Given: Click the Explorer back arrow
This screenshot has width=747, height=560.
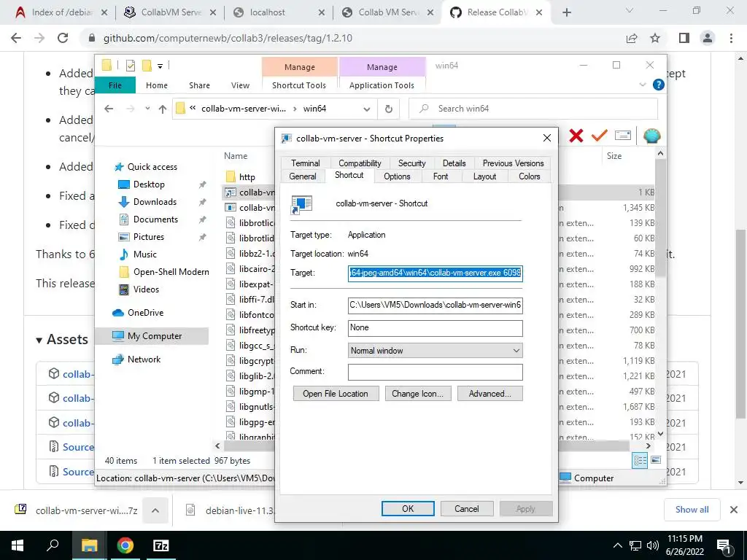Looking at the screenshot, I should coord(109,109).
